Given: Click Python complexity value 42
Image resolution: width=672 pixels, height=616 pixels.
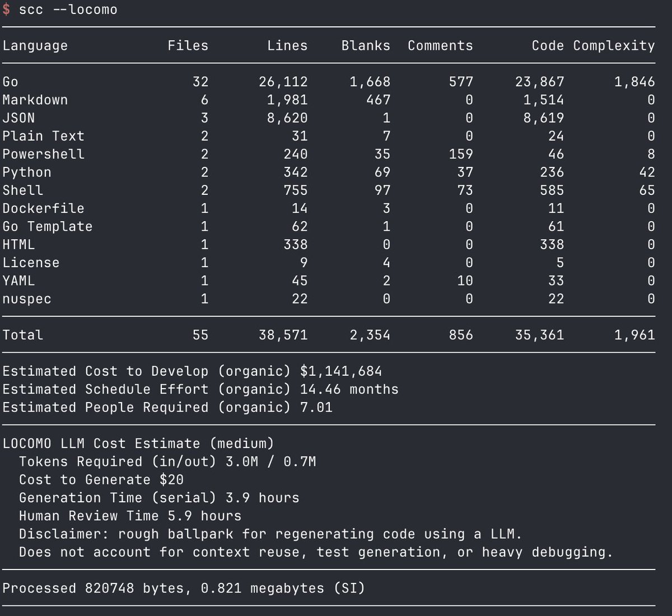Looking at the screenshot, I should 647,172.
